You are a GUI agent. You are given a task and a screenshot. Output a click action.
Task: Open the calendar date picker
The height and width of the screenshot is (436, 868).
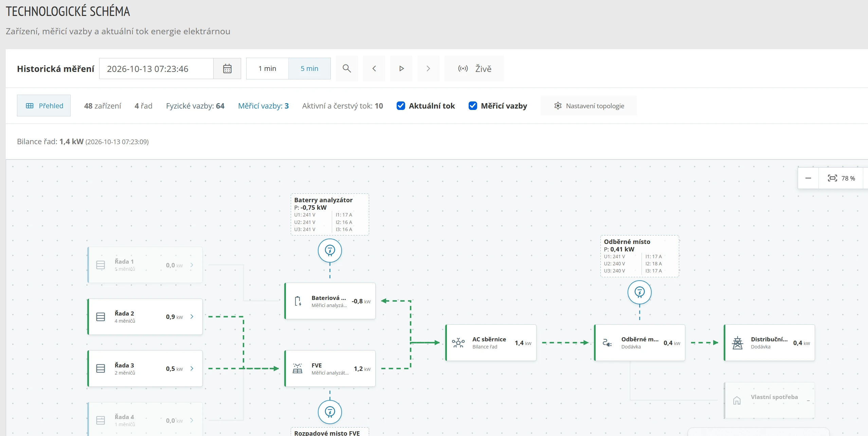coord(227,69)
